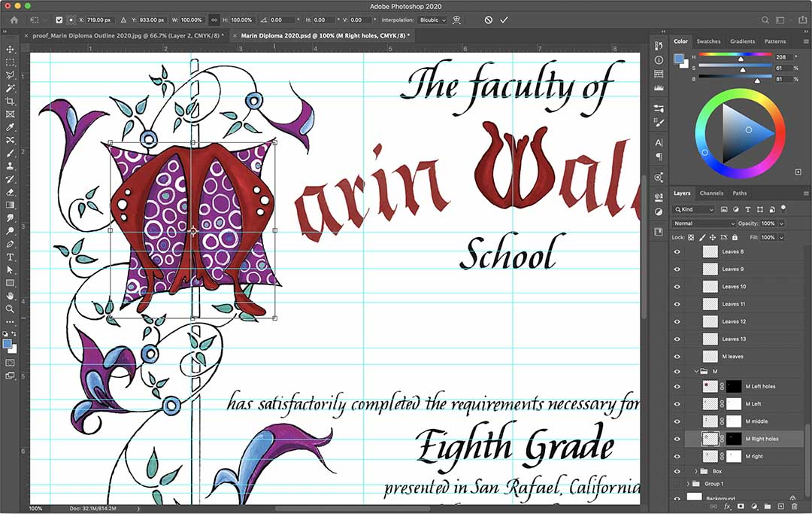Open the Interpolation Bicubic dropdown
This screenshot has height=514, width=812.
(x=432, y=20)
